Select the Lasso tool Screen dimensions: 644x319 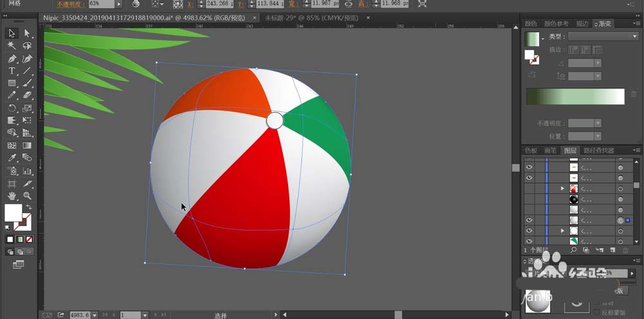(27, 46)
